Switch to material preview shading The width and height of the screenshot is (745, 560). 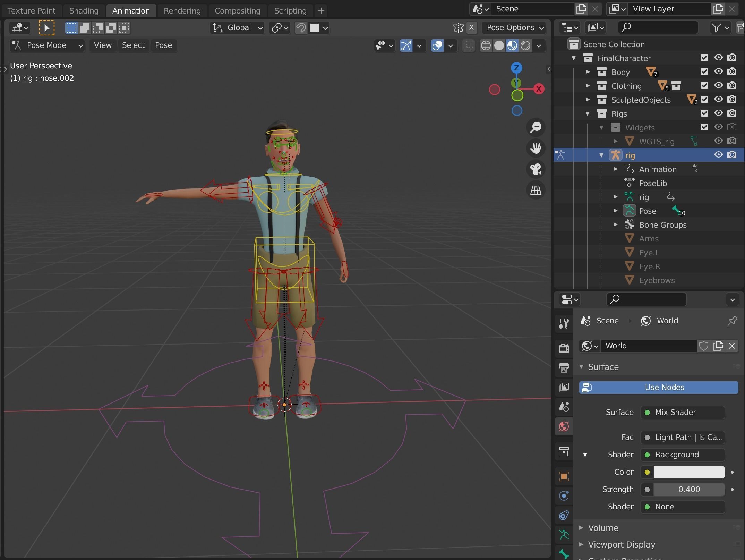[x=512, y=45]
